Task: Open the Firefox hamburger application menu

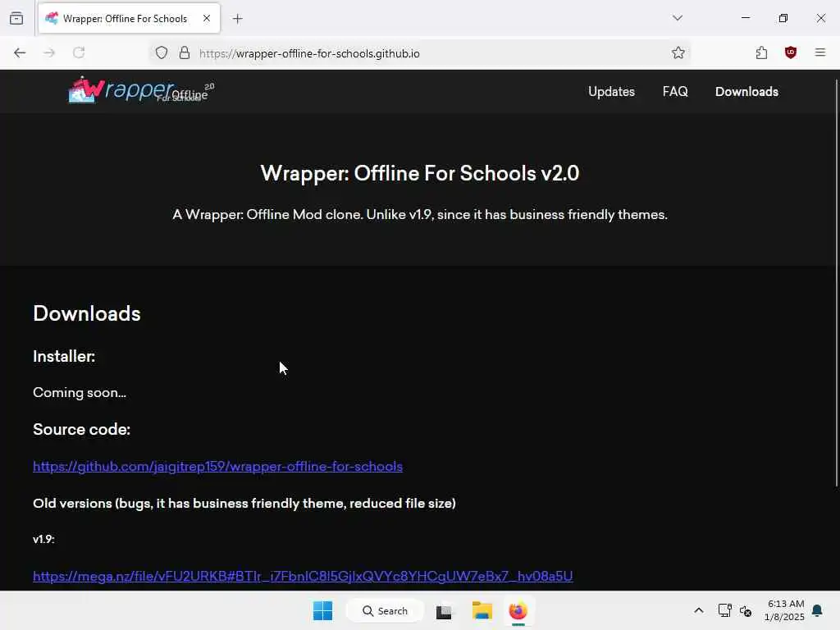Action: [x=820, y=52]
